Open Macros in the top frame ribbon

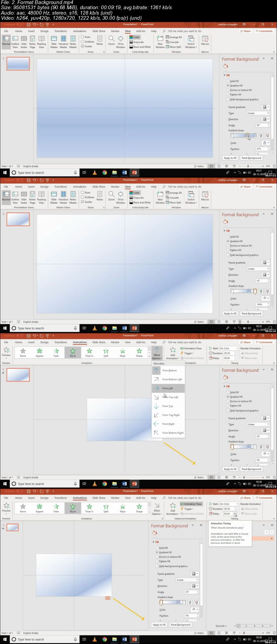(205, 40)
